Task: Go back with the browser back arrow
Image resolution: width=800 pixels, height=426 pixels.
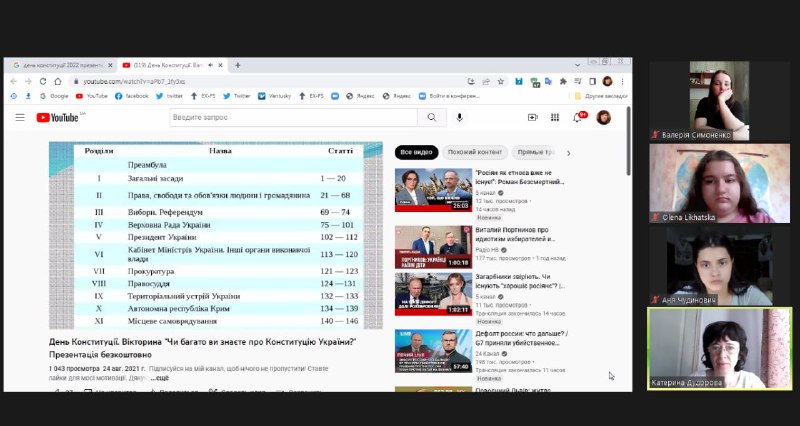Action: pyautogui.click(x=14, y=81)
